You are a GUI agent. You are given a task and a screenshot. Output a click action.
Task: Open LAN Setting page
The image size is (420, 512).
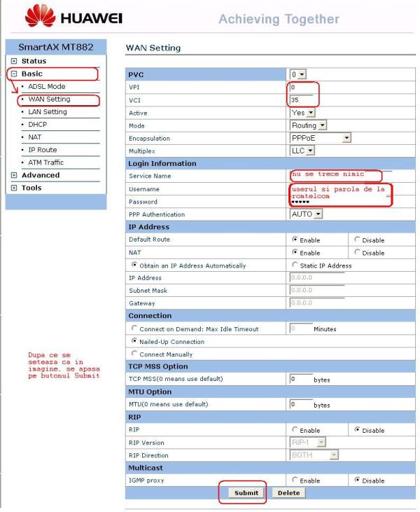tap(48, 112)
